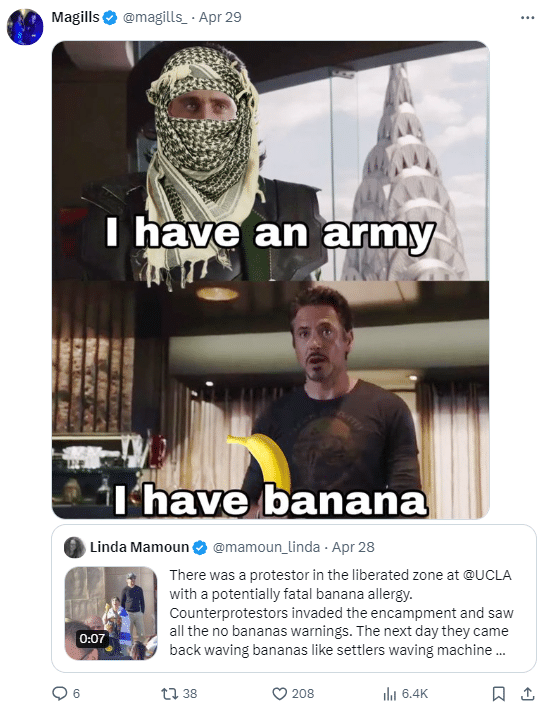Open the three-dot more options menu

coord(528,17)
